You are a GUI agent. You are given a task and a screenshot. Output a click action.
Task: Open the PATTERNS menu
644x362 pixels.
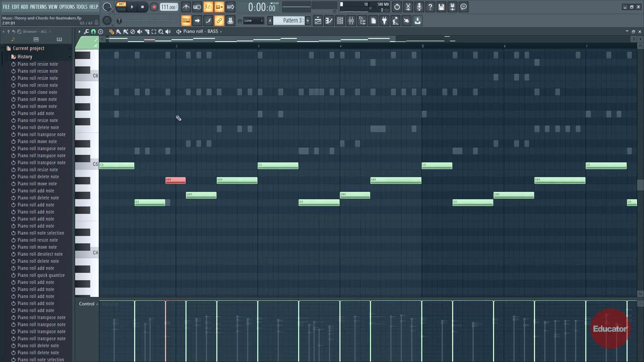click(38, 7)
